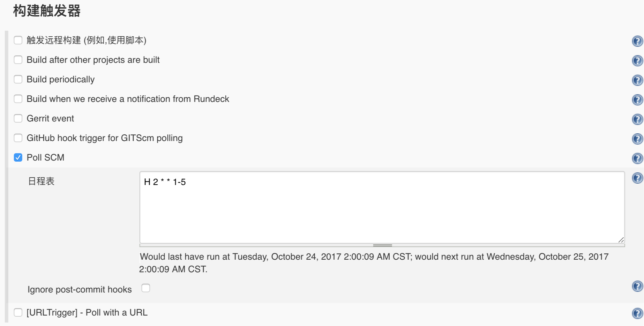Image resolution: width=644 pixels, height=326 pixels.
Task: Open help for URLTrigger option
Action: pyautogui.click(x=638, y=313)
